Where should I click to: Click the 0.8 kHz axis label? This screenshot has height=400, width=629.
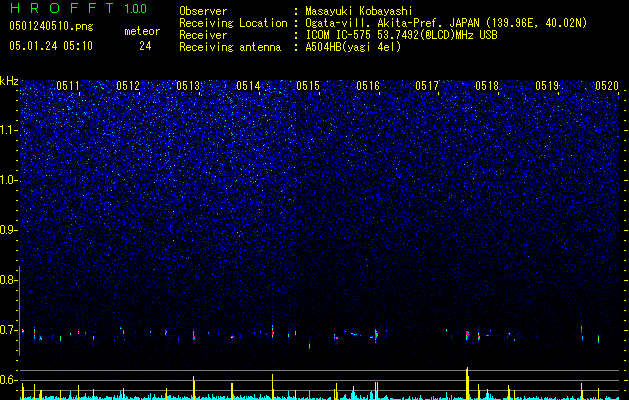point(8,280)
